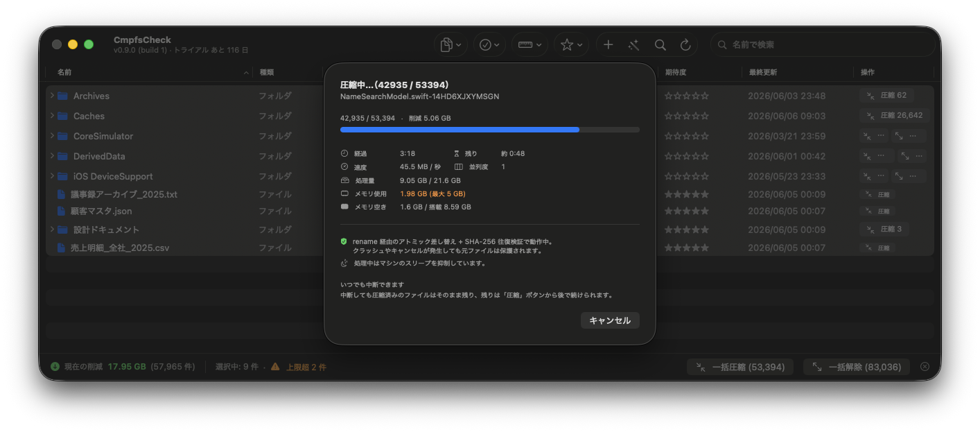Click the green shield checkmark icon in dialog
The image size is (980, 432).
pyautogui.click(x=344, y=241)
